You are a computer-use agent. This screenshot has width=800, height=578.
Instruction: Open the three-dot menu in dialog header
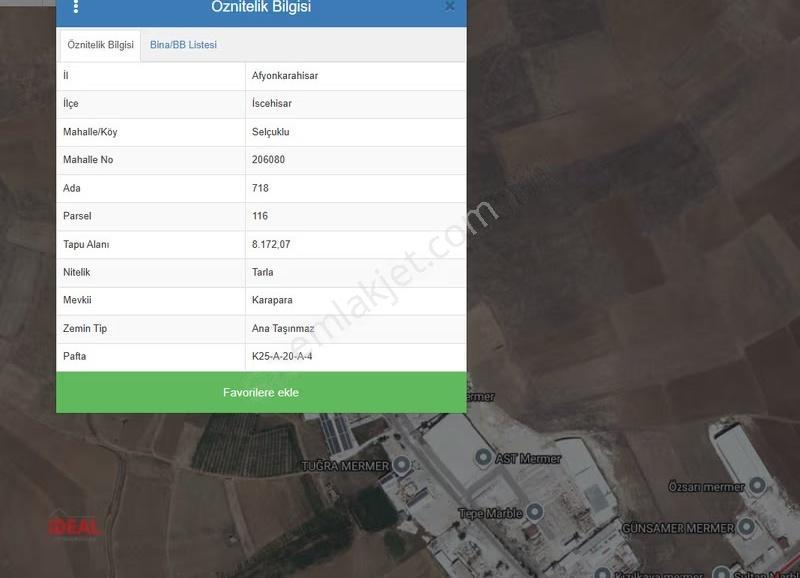click(76, 6)
